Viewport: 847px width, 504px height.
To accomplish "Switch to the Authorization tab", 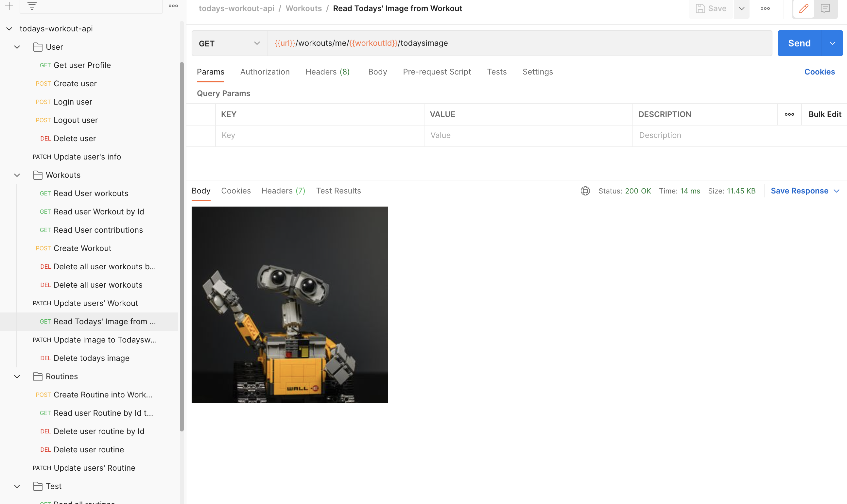I will [x=265, y=72].
